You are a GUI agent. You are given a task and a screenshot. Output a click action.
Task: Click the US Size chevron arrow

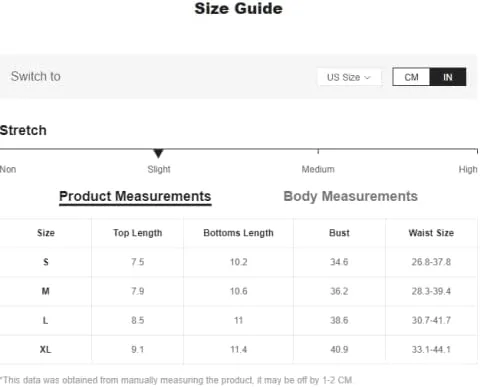[x=367, y=78]
